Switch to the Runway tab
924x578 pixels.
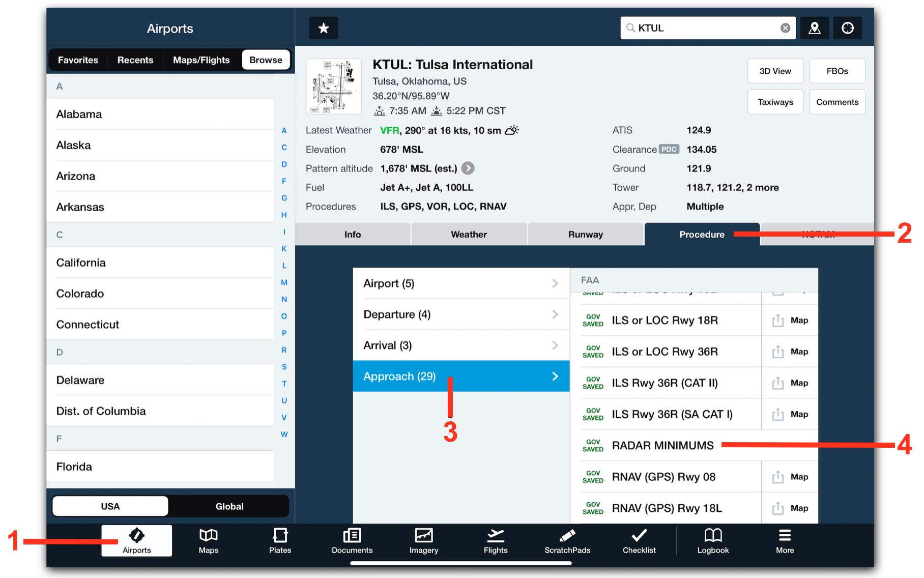click(x=586, y=235)
